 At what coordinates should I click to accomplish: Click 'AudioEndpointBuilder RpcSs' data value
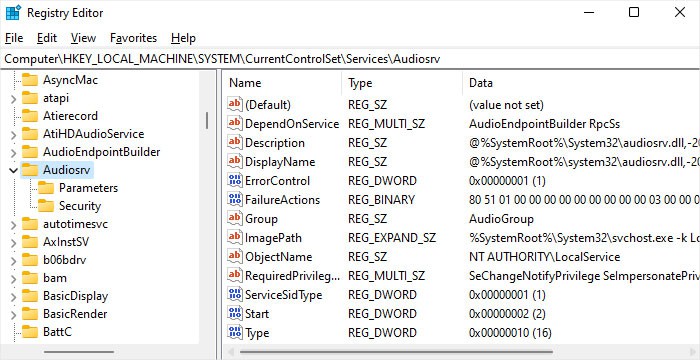(544, 124)
